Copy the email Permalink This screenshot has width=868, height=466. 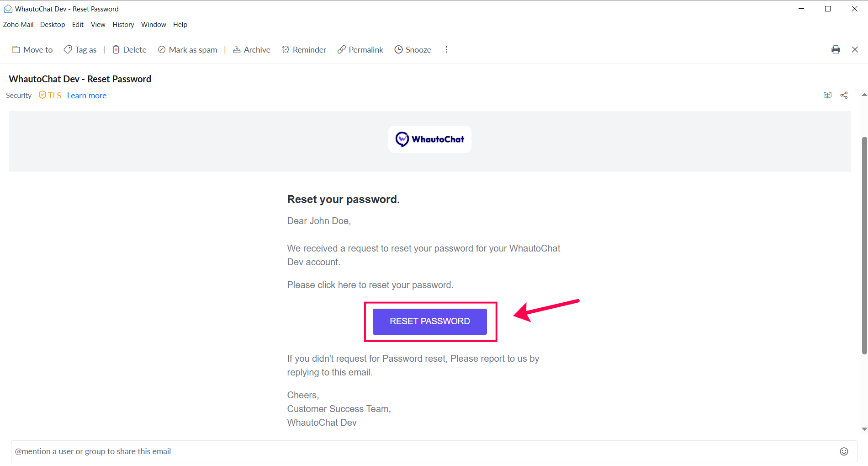pyautogui.click(x=360, y=49)
